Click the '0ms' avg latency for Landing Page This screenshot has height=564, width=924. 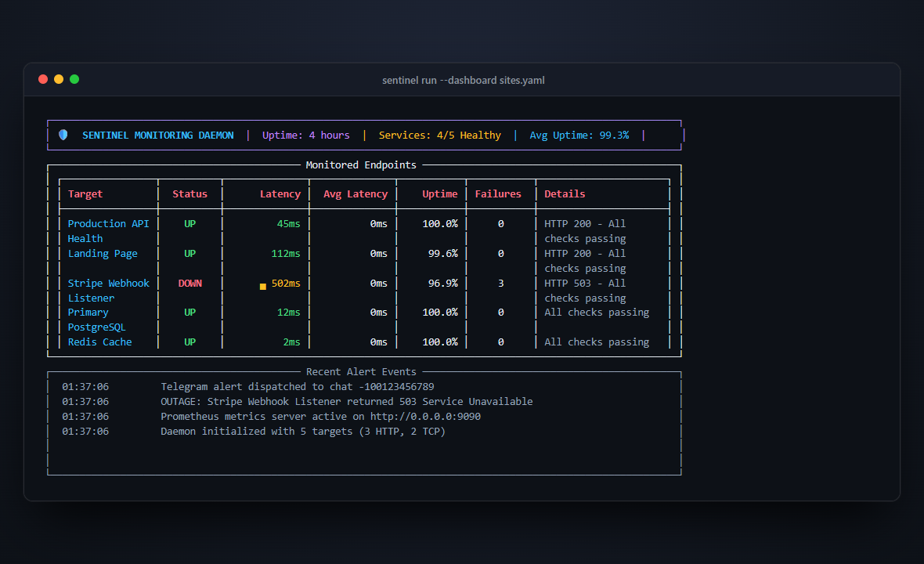(379, 254)
